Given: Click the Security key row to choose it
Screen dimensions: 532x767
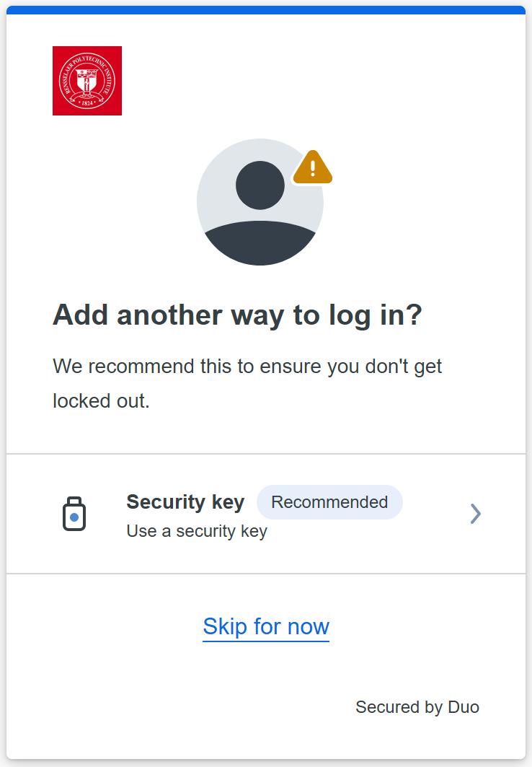Looking at the screenshot, I should click(x=267, y=513).
